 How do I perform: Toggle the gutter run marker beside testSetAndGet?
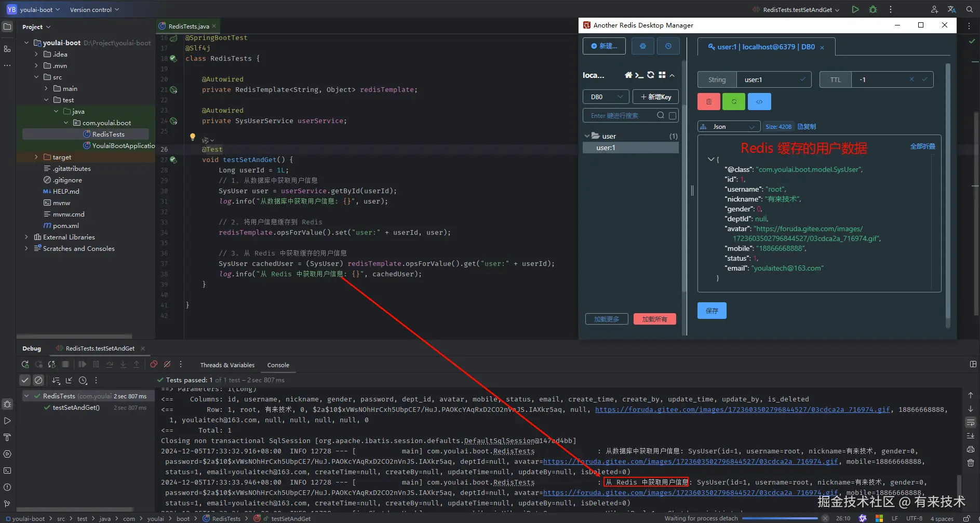coord(173,160)
